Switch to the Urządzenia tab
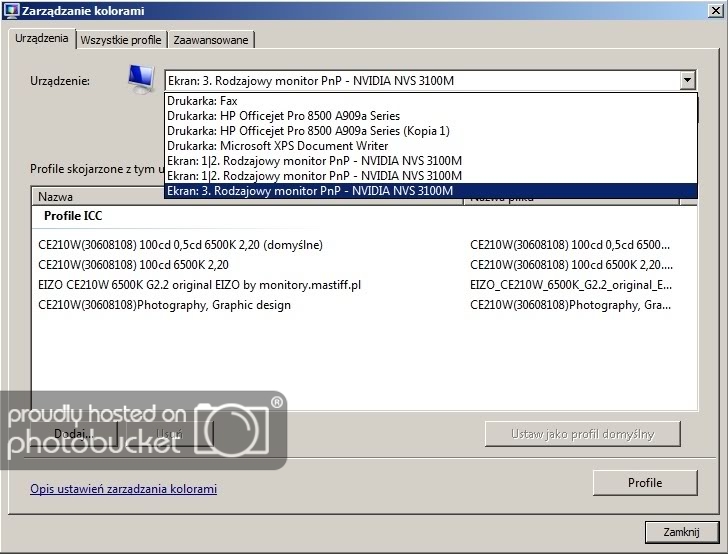 point(42,38)
